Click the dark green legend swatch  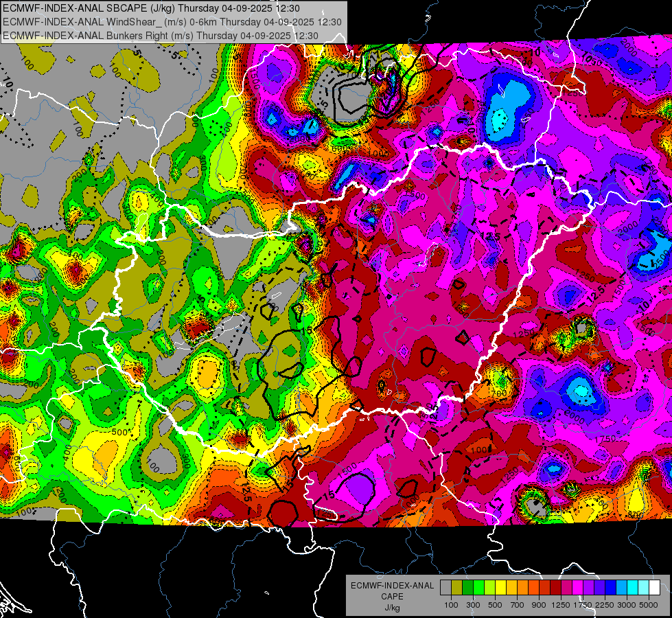467,587
